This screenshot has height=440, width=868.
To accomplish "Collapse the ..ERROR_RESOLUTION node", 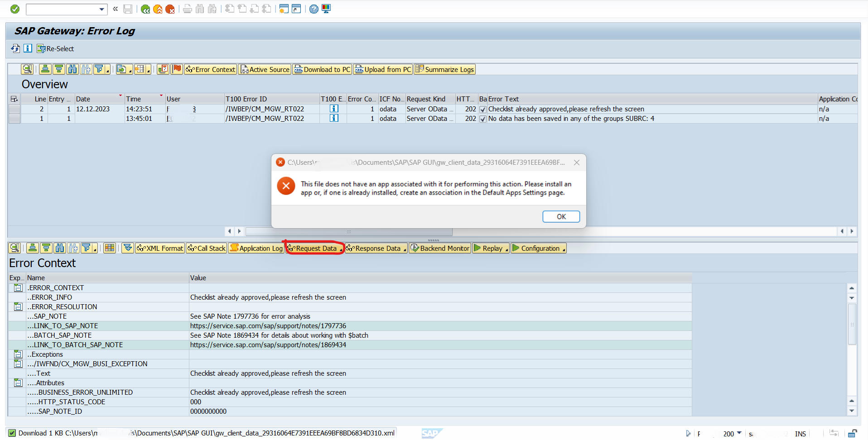I will pos(18,307).
